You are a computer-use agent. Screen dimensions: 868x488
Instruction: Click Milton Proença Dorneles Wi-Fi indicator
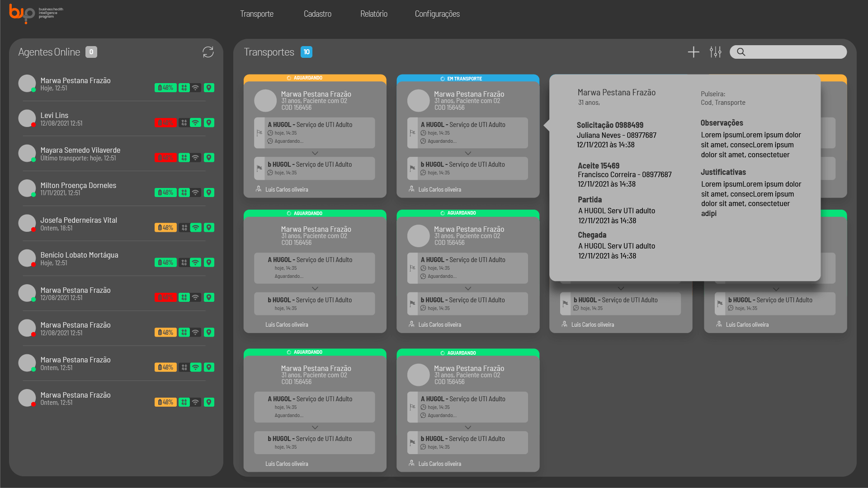click(195, 192)
